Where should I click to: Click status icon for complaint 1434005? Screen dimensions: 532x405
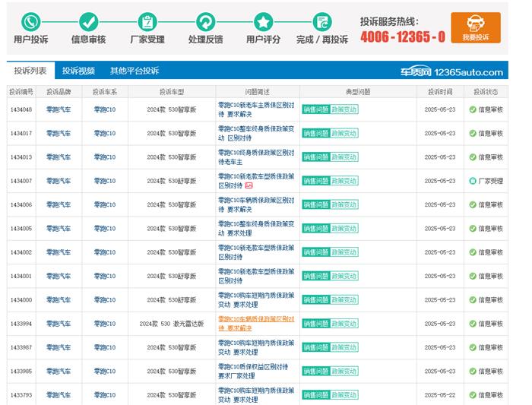coord(473,228)
